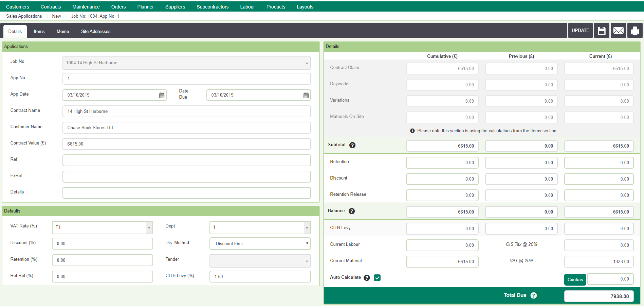Open the Suppliers menu
The height and width of the screenshot is (306, 644).
tap(175, 6)
